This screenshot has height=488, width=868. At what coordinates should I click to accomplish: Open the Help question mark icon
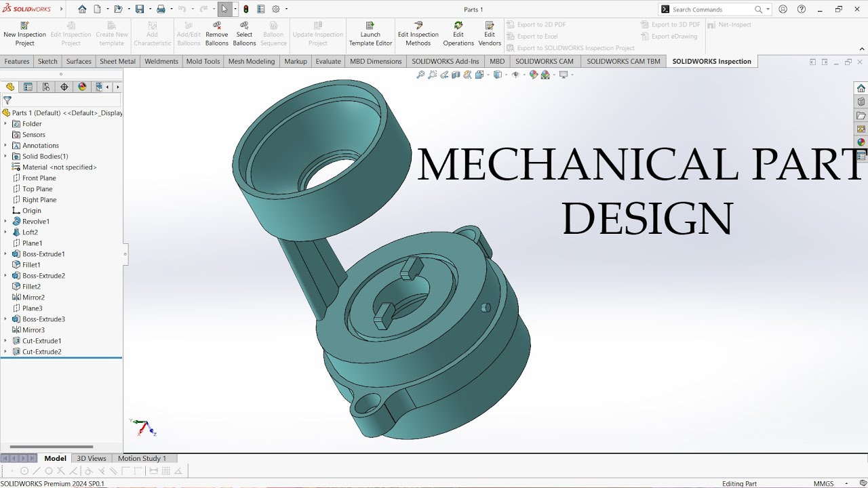[x=802, y=9]
